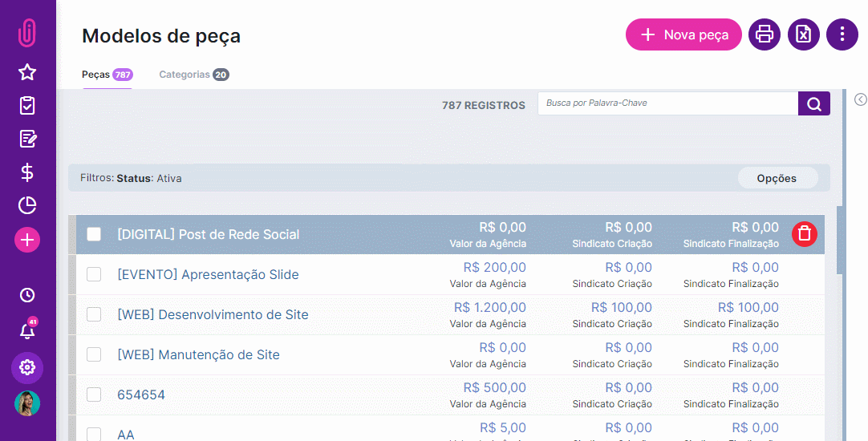Open the clipboard tasks icon in sidebar
The width and height of the screenshot is (868, 441).
[x=27, y=105]
